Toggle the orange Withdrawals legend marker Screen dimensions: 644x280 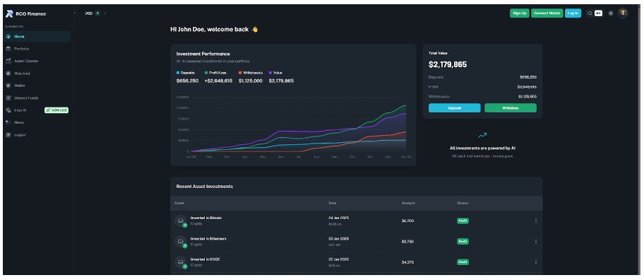click(x=240, y=73)
